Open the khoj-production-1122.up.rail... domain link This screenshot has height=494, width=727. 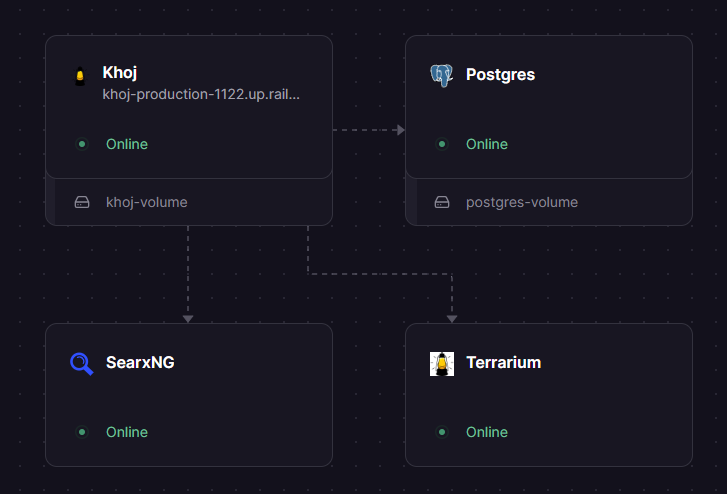pyautogui.click(x=201, y=94)
